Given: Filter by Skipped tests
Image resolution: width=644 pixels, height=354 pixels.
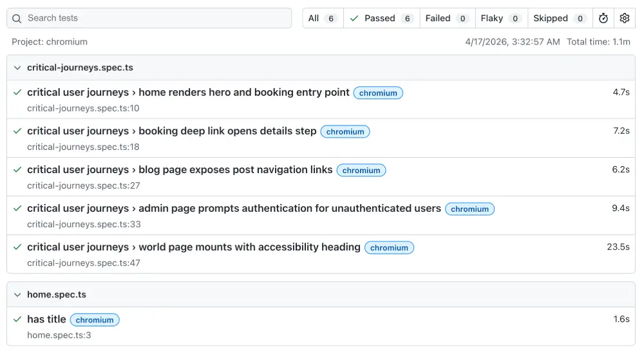Looking at the screenshot, I should 560,19.
